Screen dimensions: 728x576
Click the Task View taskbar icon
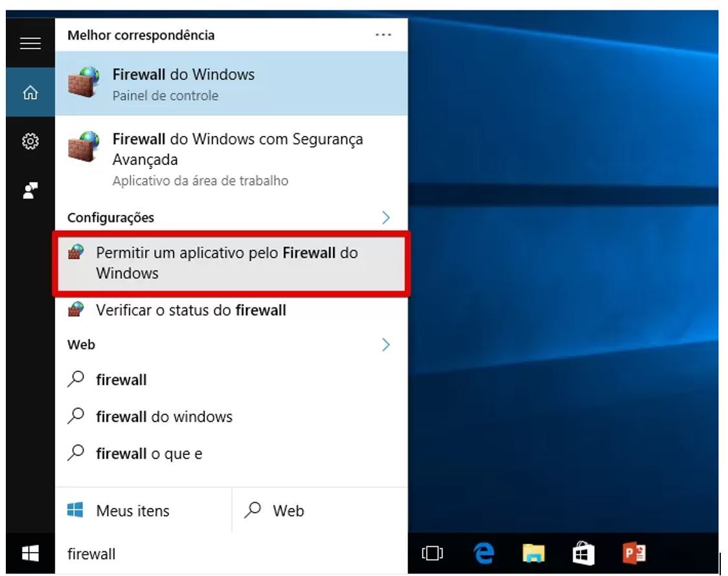[x=432, y=553]
